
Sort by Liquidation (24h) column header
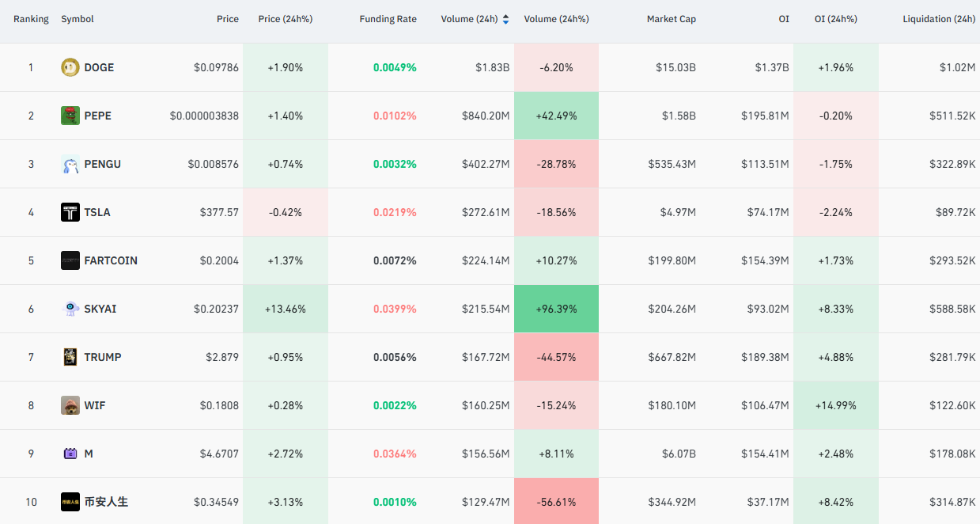click(x=939, y=19)
